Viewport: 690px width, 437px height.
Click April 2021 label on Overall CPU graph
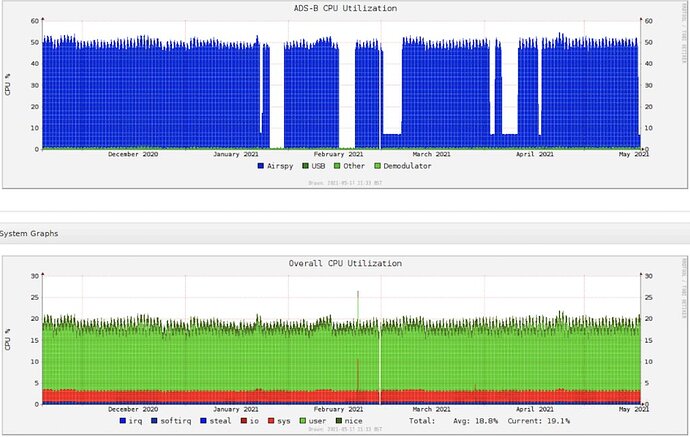click(x=535, y=409)
